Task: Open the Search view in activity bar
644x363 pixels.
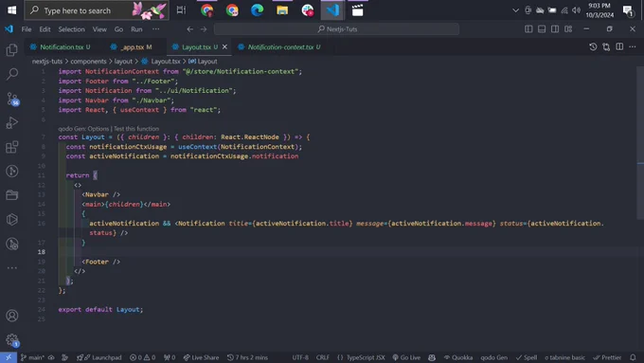Action: click(x=12, y=75)
